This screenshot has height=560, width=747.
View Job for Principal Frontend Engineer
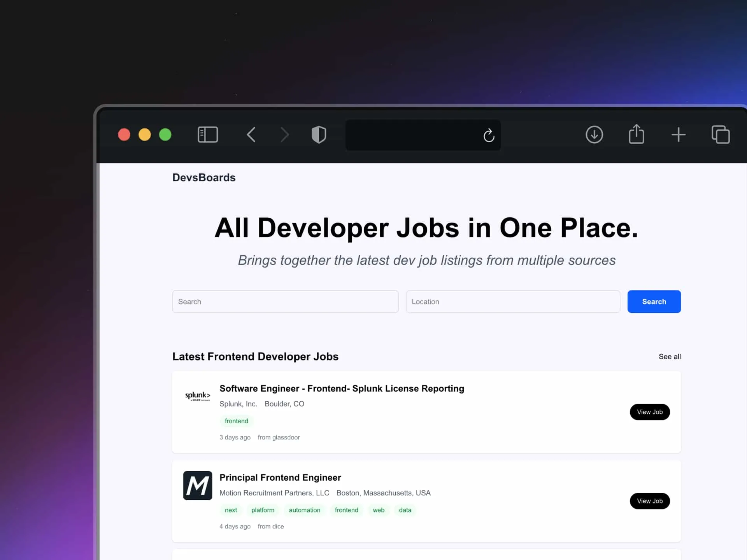pyautogui.click(x=649, y=501)
